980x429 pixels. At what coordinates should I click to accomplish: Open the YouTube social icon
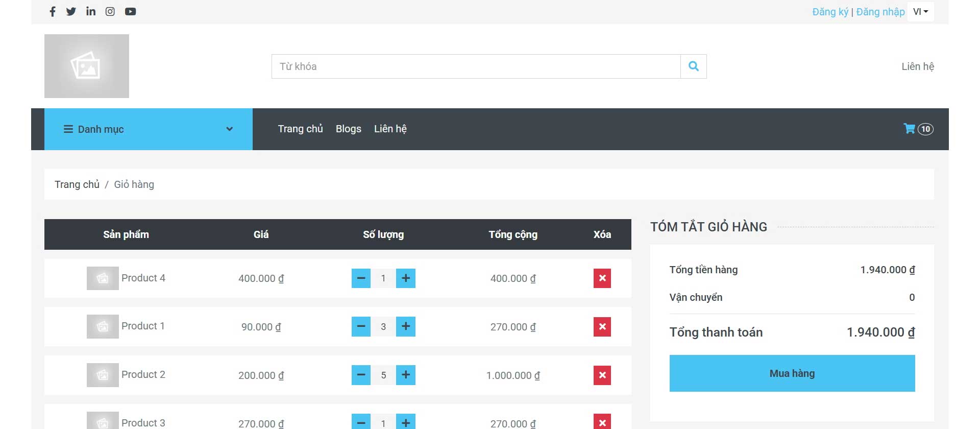(x=130, y=12)
